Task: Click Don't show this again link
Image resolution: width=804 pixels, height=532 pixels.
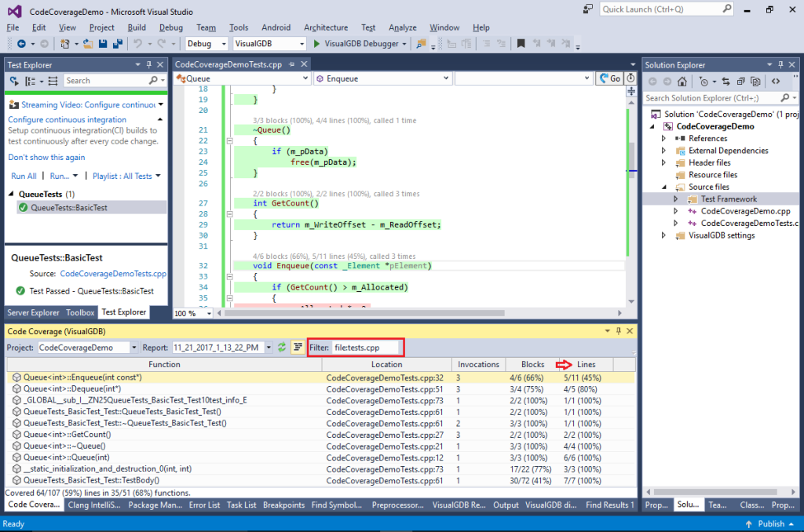Action: click(46, 158)
